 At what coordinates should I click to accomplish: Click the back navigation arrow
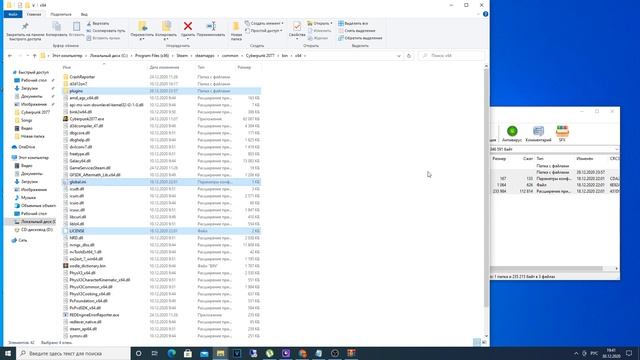[x=10, y=56]
